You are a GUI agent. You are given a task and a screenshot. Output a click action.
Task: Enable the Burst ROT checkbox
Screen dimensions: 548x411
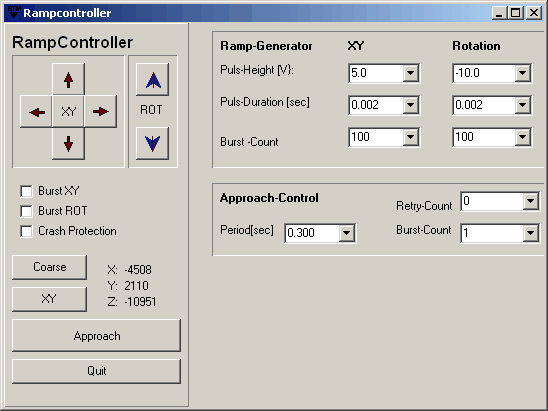26,211
